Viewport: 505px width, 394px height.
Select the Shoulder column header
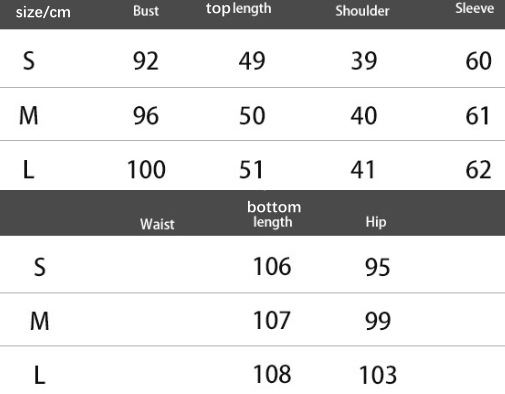[x=362, y=11]
